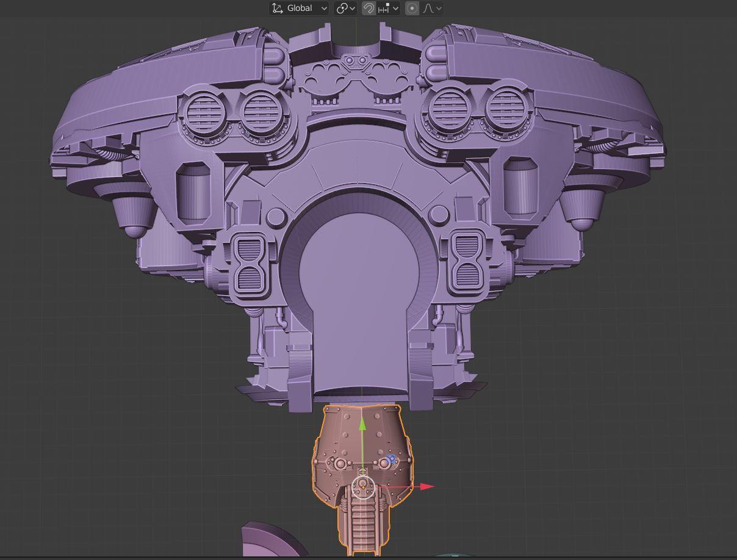
Task: Click the transform orientation axes icon
Action: (x=278, y=9)
